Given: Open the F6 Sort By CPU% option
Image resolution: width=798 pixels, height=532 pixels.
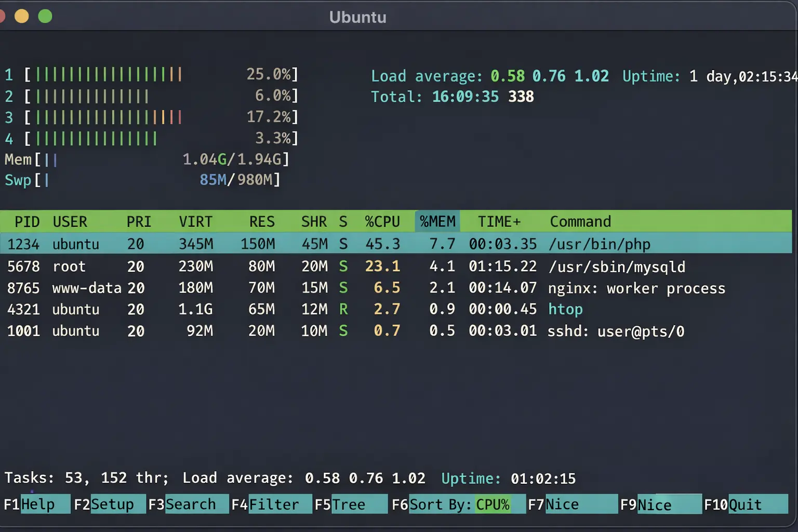Looking at the screenshot, I should pos(458,504).
